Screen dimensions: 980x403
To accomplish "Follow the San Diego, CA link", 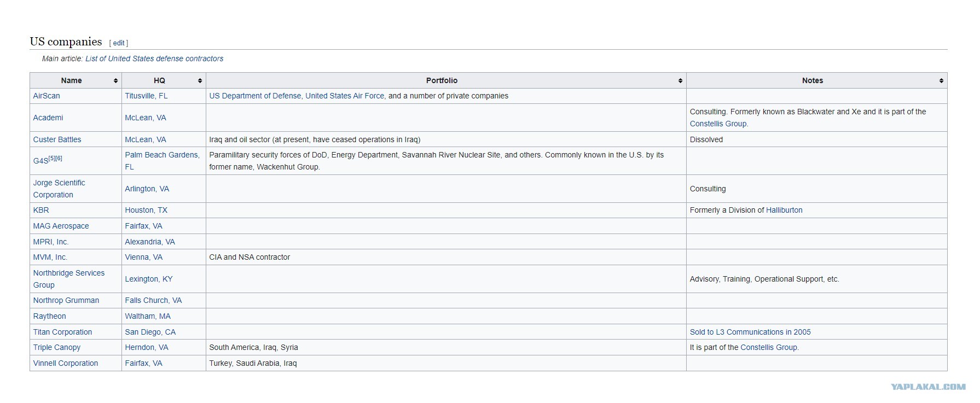I will coord(150,332).
